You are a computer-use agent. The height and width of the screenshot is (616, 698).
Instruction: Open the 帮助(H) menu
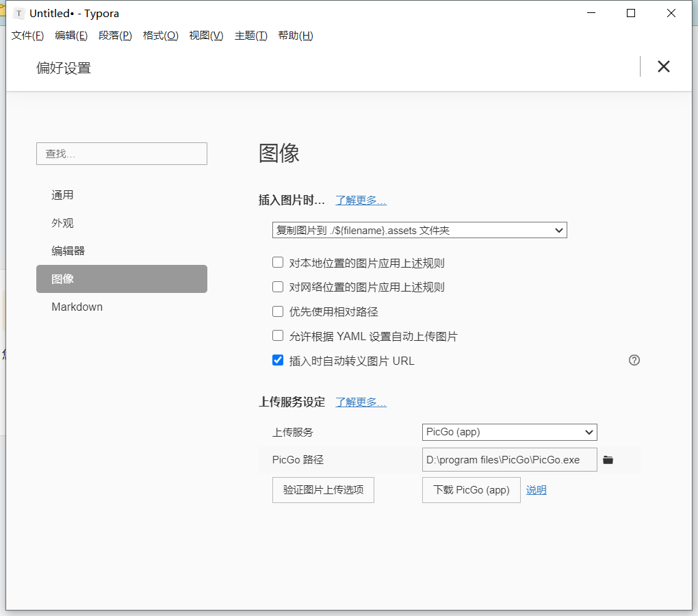tap(296, 36)
